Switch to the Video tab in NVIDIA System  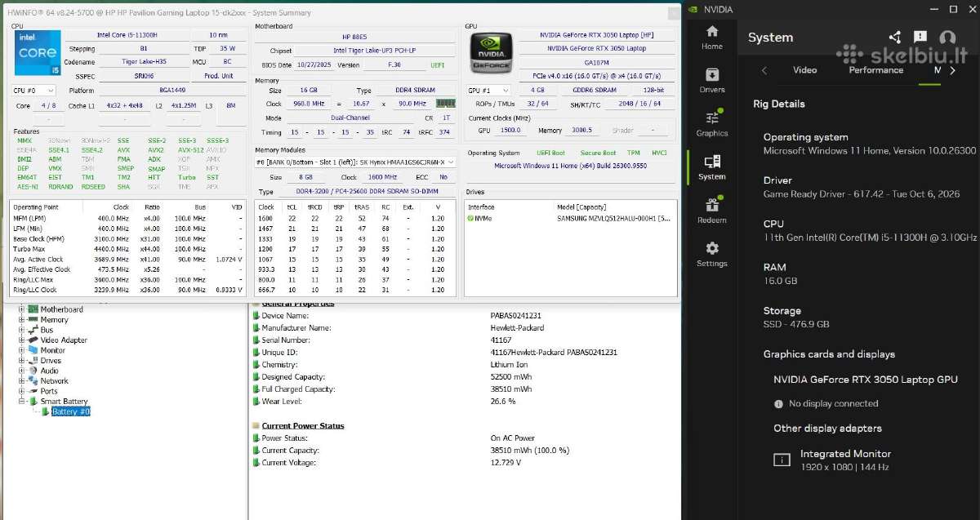pyautogui.click(x=804, y=70)
